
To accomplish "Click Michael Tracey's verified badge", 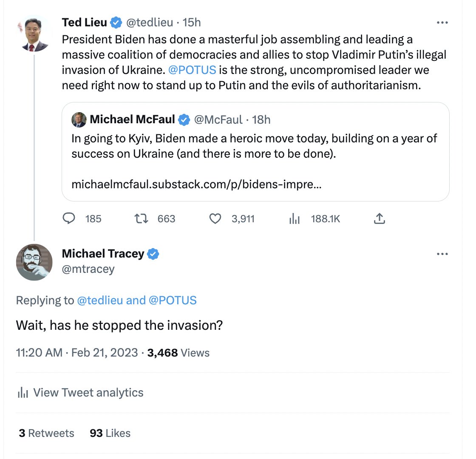I will pyautogui.click(x=153, y=254).
